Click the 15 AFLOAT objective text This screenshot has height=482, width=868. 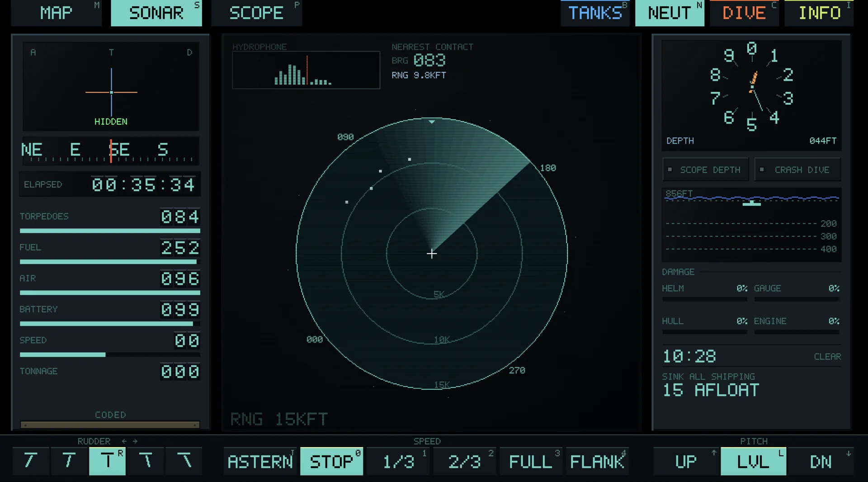[711, 390]
